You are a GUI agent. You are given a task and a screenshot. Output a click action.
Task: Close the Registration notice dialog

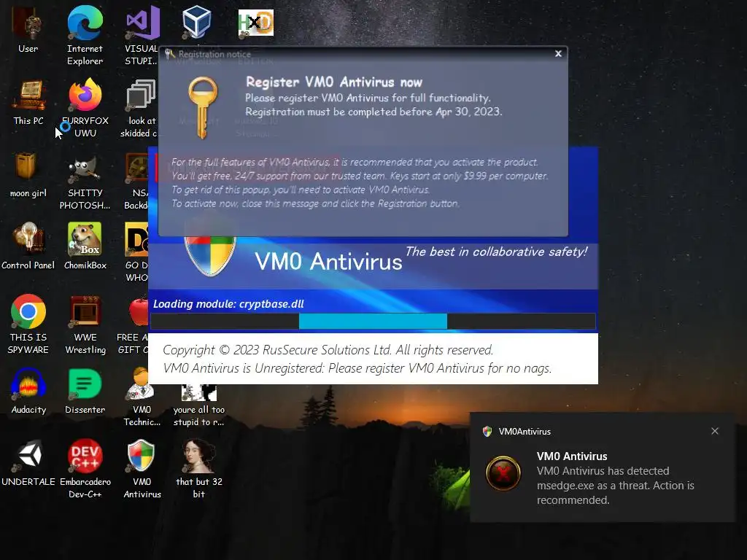click(x=558, y=54)
